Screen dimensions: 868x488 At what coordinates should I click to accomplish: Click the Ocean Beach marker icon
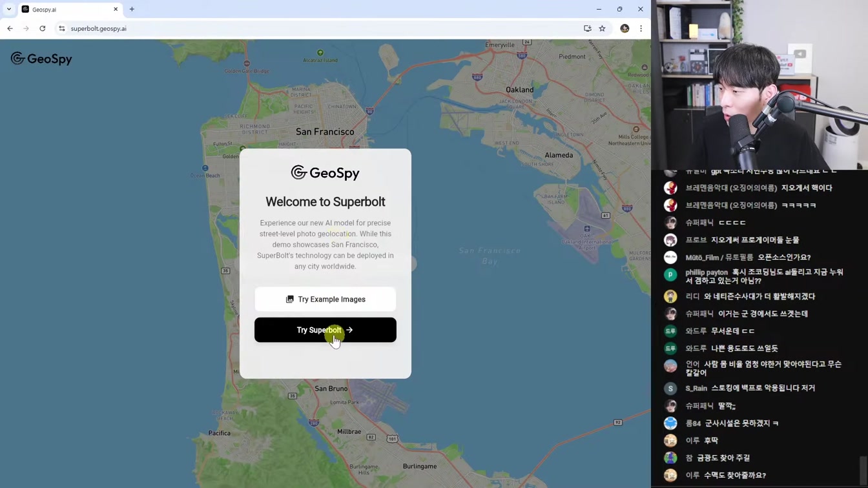[x=205, y=168]
